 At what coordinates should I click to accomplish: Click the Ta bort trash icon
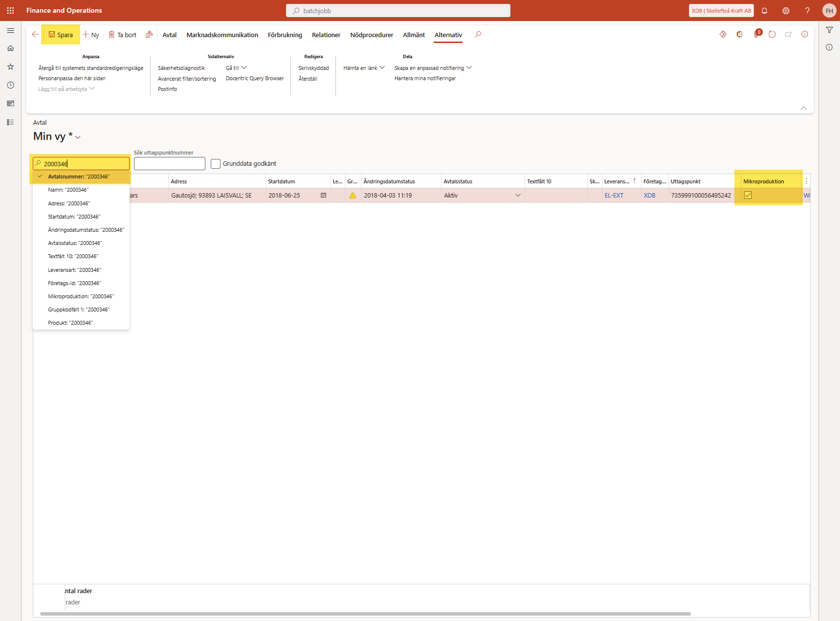point(111,35)
